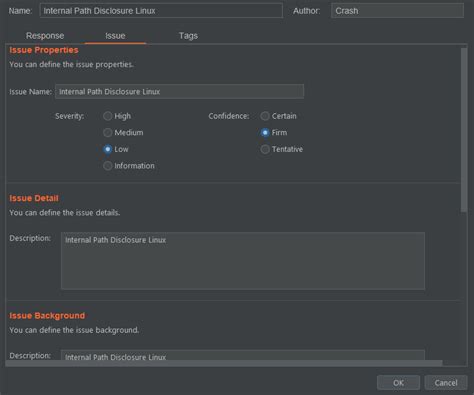474x395 pixels.
Task: Click the Issue Background description text area
Action: 243,355
